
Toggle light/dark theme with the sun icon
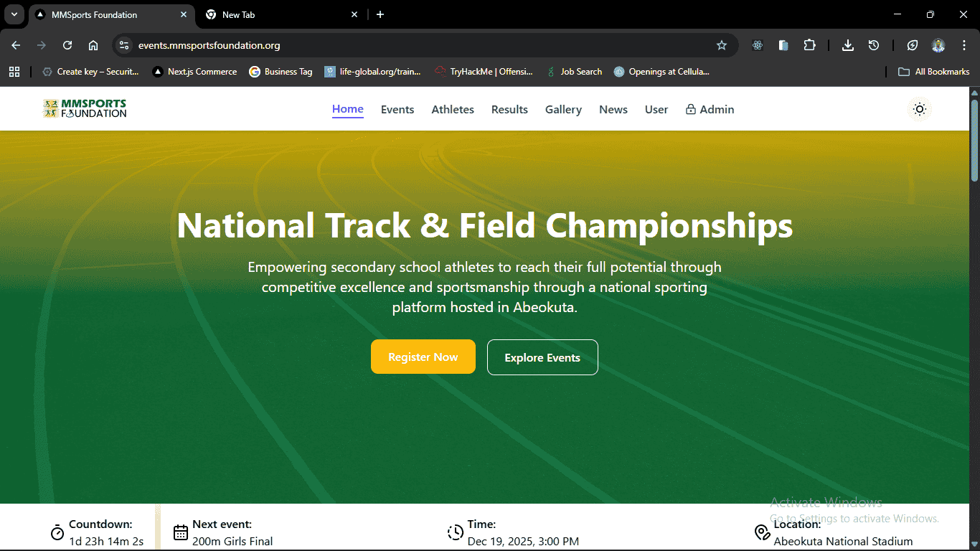click(x=919, y=109)
